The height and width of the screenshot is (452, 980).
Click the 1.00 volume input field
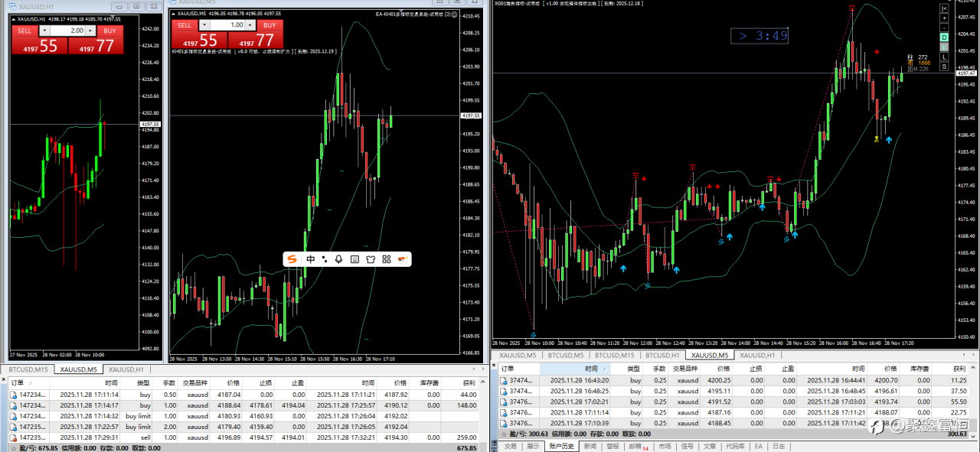click(227, 25)
